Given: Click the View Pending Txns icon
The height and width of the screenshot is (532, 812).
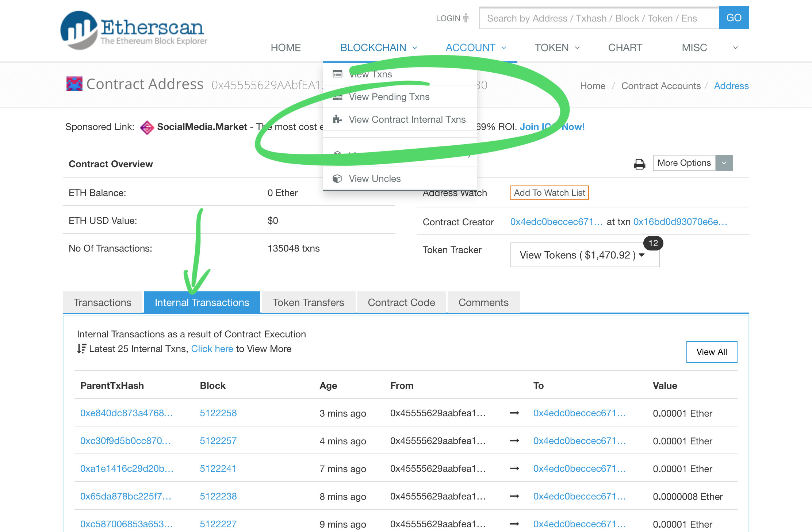Looking at the screenshot, I should (338, 97).
